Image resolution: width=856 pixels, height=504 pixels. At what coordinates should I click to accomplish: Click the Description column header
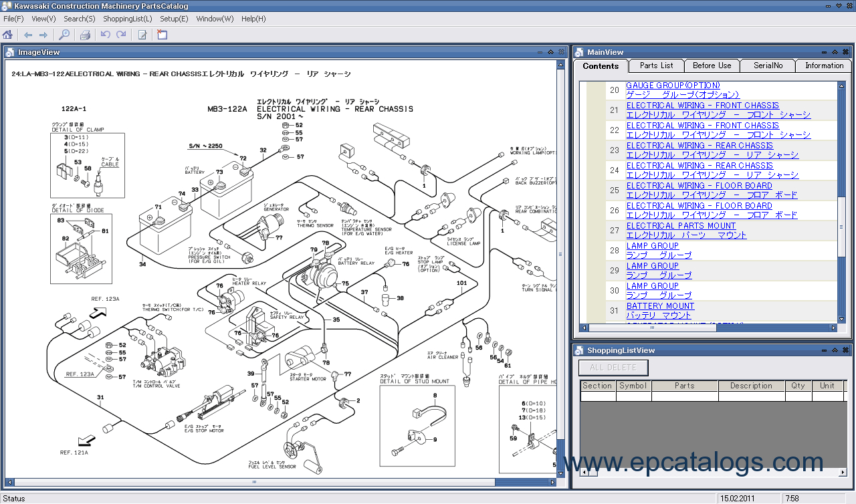point(751,386)
